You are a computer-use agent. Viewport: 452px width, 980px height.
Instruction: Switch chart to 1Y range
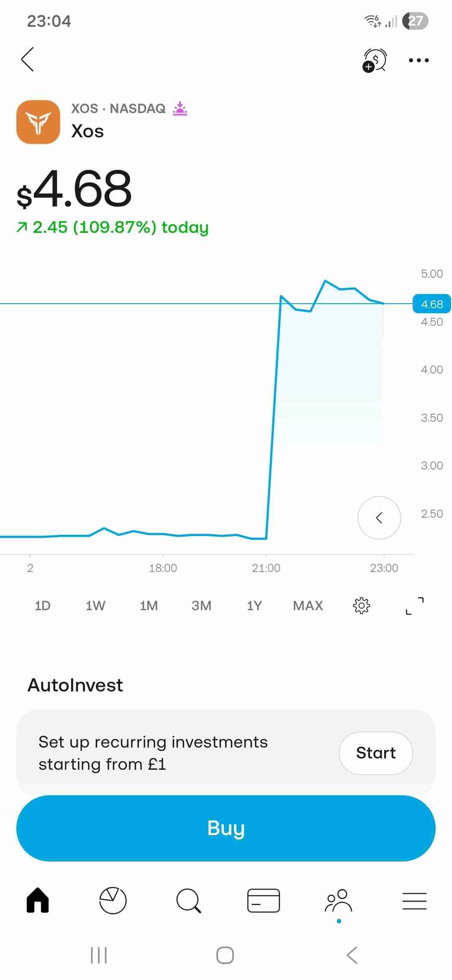click(x=254, y=606)
